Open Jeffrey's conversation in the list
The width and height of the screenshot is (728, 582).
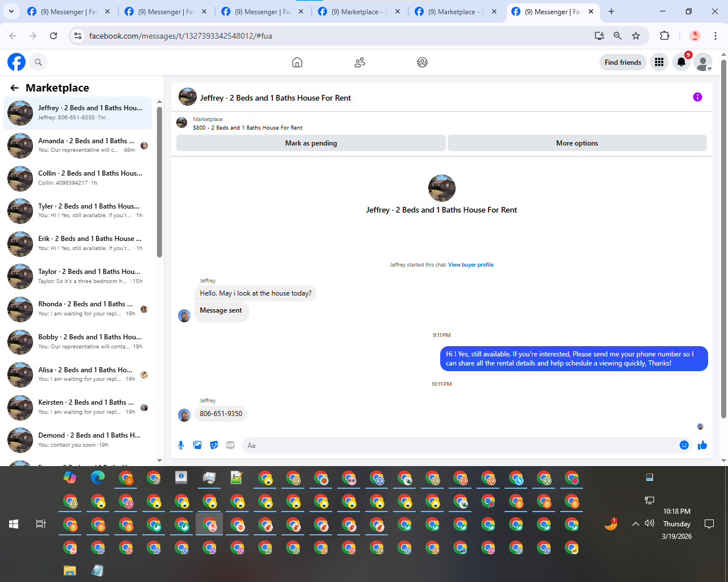coord(78,113)
